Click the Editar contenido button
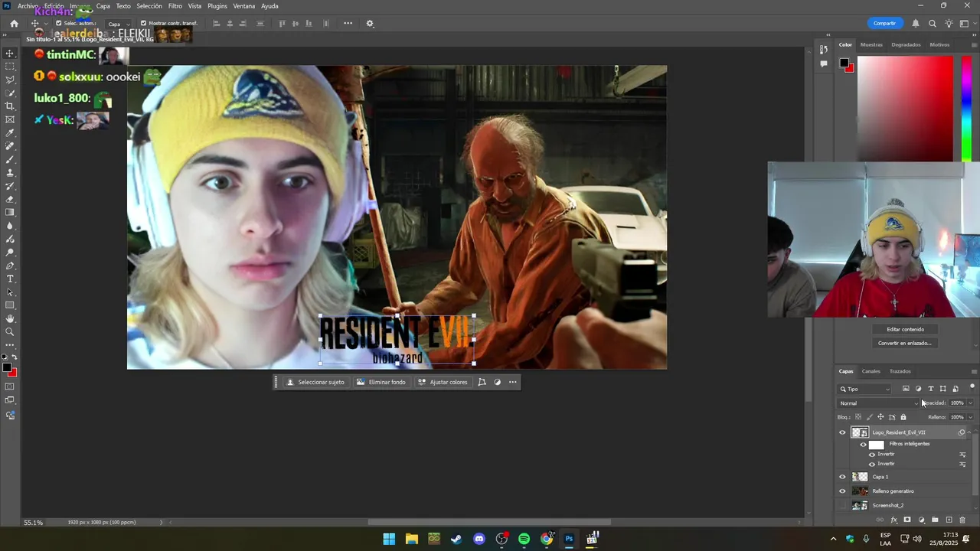This screenshot has height=551, width=980. 905,329
